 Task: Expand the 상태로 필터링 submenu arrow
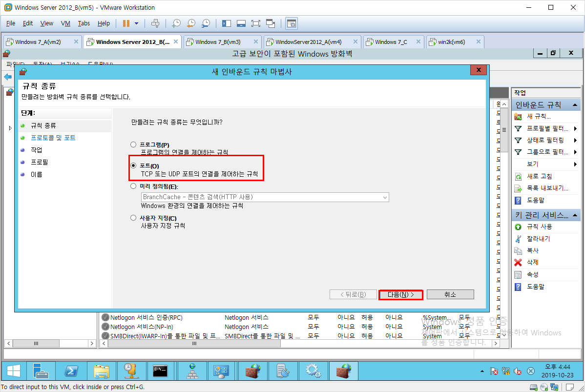[575, 141]
